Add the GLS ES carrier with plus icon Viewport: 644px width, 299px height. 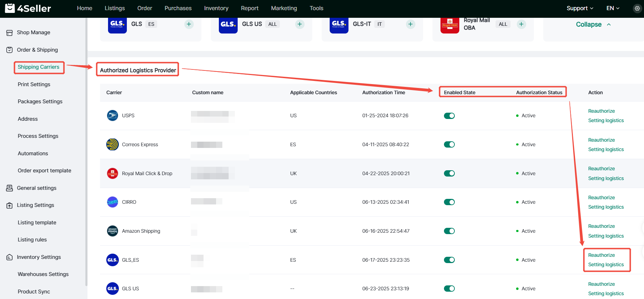tap(189, 24)
